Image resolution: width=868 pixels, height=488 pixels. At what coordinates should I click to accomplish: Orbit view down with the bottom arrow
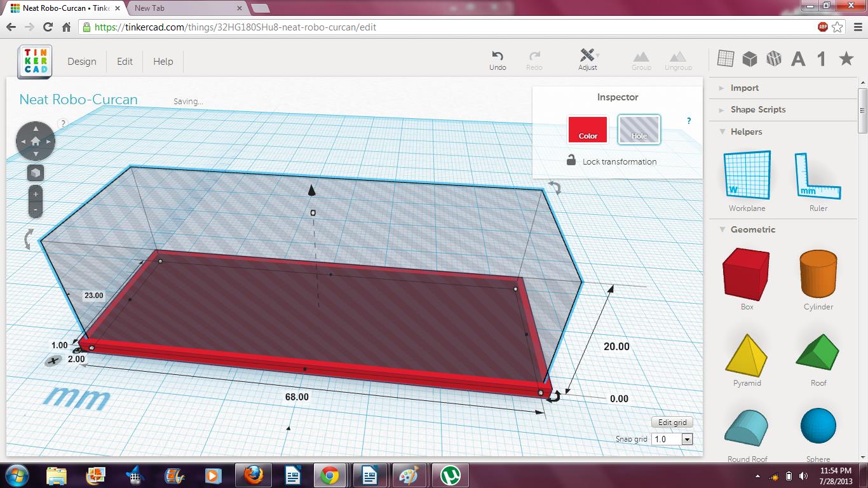click(36, 154)
